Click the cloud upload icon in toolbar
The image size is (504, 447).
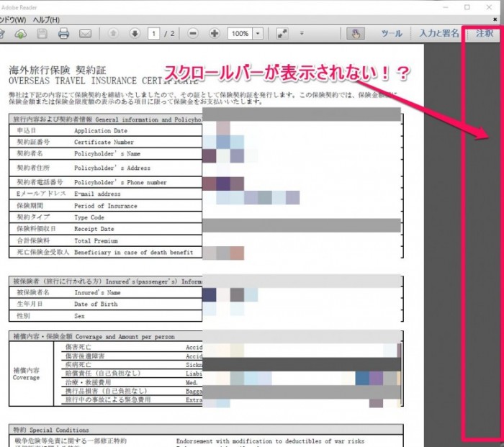tap(21, 33)
